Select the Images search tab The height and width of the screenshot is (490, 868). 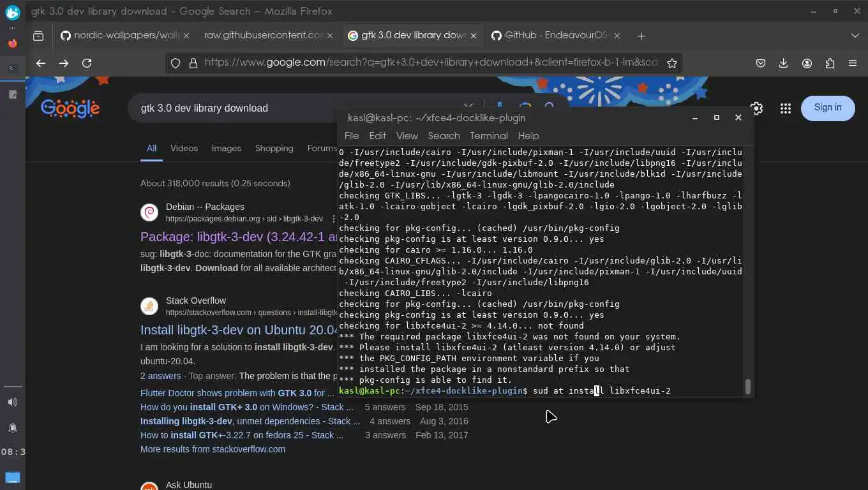coord(227,148)
